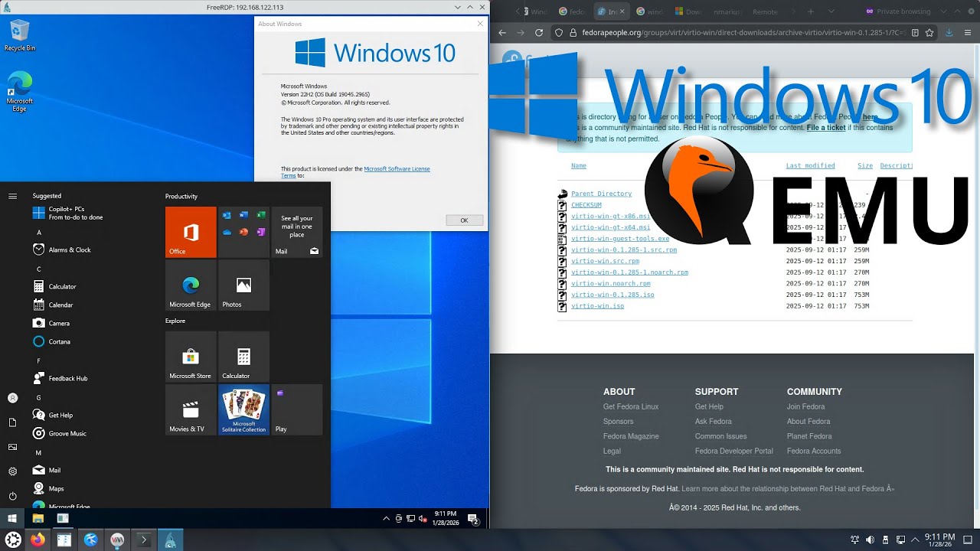
Task: Click the Office tile in Start menu
Action: point(191,232)
